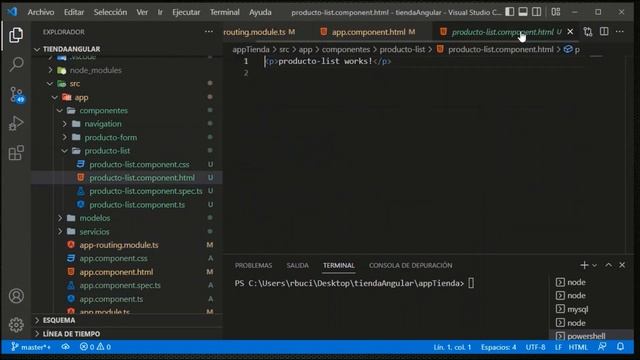Open the notifications bell
The image size is (640, 360).
(x=620, y=347)
